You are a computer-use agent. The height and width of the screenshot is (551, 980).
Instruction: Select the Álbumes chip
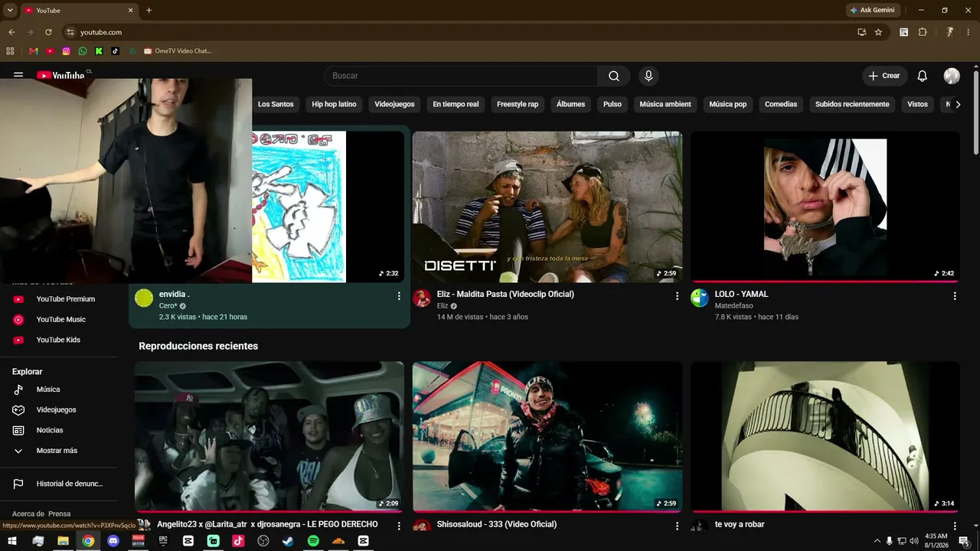pos(570,104)
